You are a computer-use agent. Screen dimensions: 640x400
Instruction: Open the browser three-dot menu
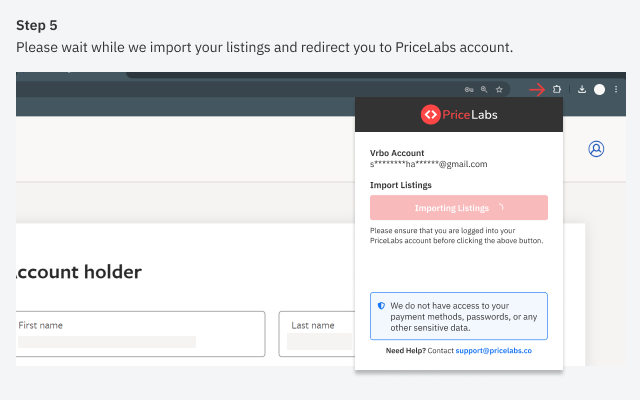616,89
